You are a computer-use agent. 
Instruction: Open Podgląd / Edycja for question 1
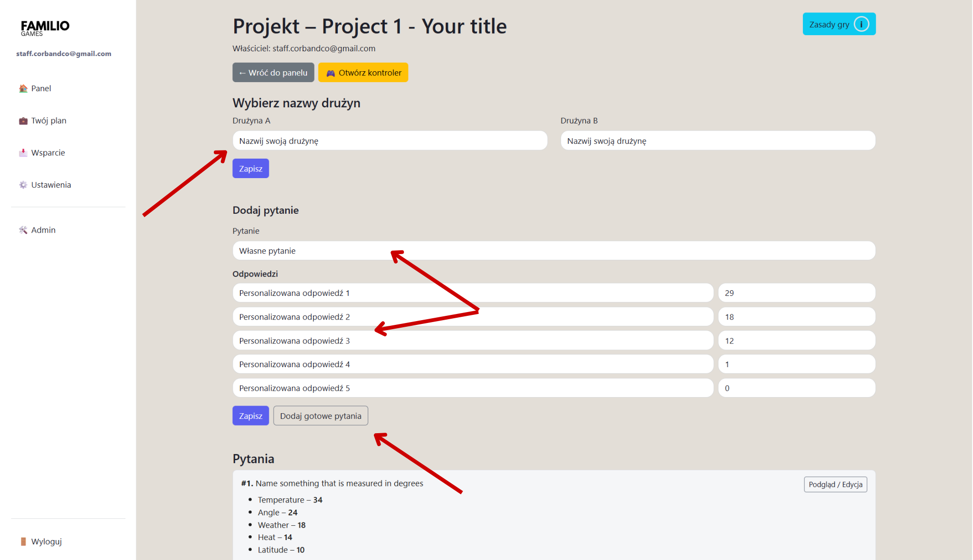(x=835, y=484)
